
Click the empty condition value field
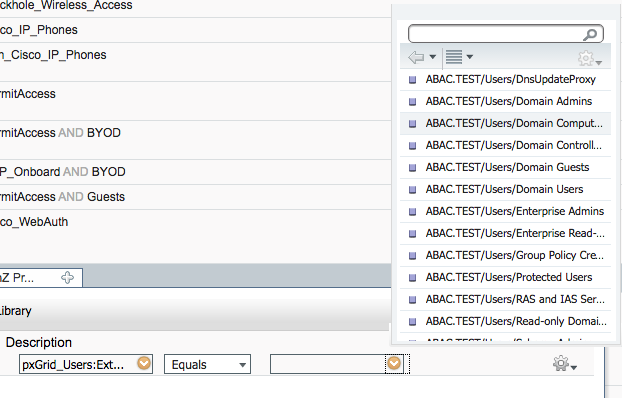(x=328, y=364)
